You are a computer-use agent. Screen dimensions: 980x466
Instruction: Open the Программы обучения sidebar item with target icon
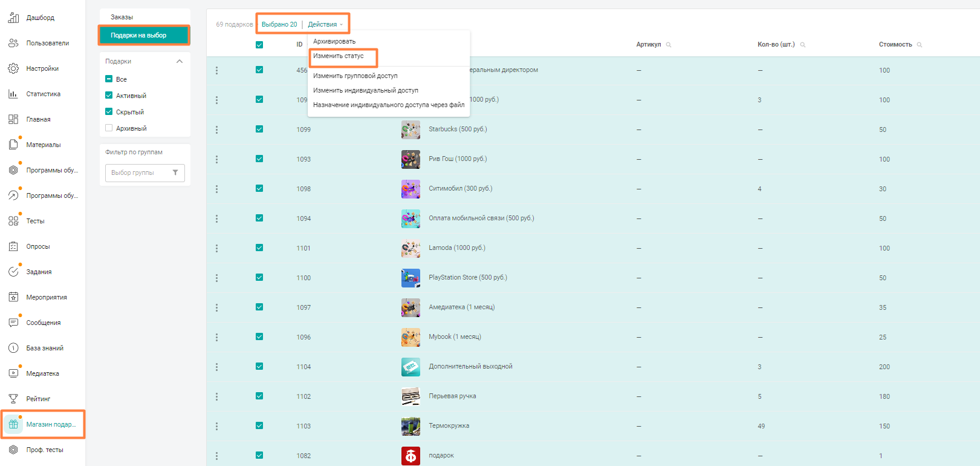(x=42, y=170)
